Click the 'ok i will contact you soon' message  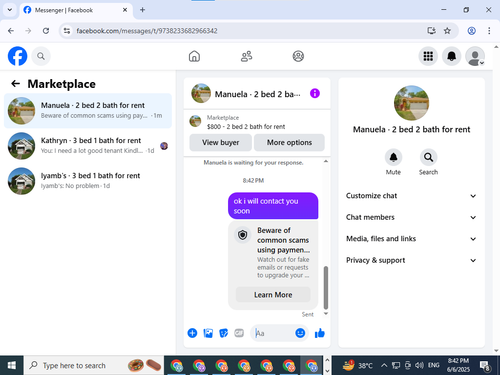tap(273, 206)
